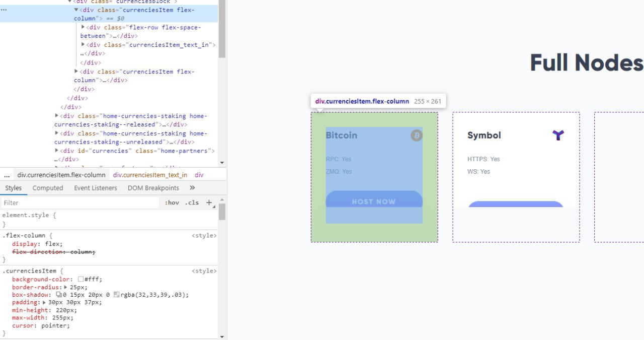Image resolution: width=644 pixels, height=340 pixels.
Task: Click the 'RPC: Yes' text on Bitcoin card
Action: (338, 159)
